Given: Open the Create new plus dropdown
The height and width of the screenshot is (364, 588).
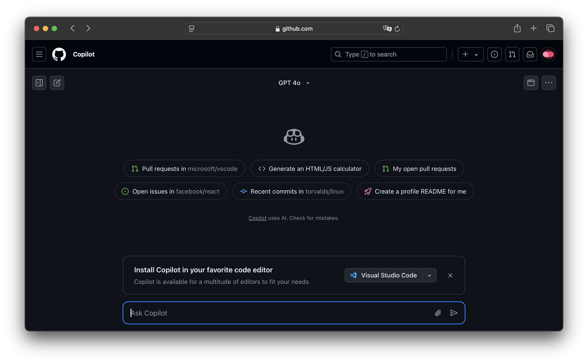Looking at the screenshot, I should click(470, 55).
